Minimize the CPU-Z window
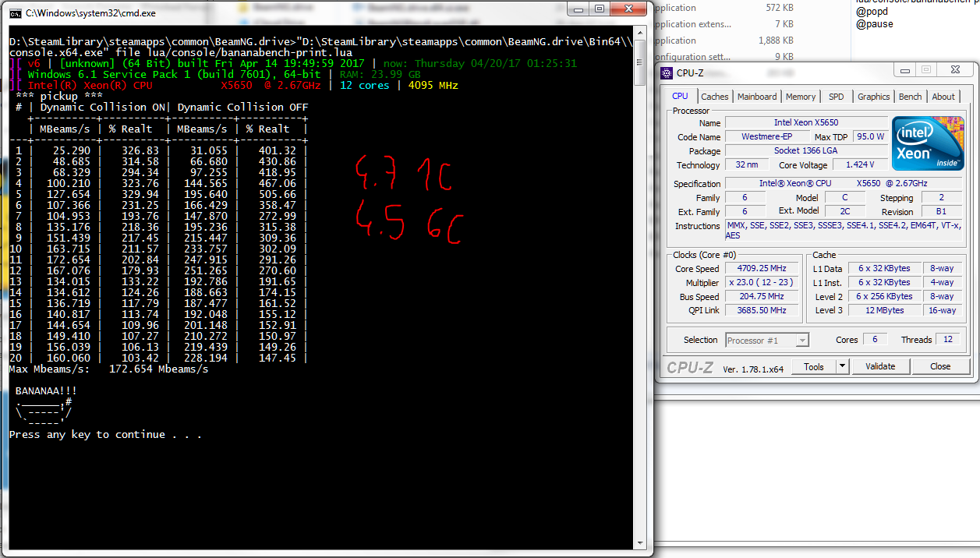This screenshot has height=558, width=980. coord(904,71)
